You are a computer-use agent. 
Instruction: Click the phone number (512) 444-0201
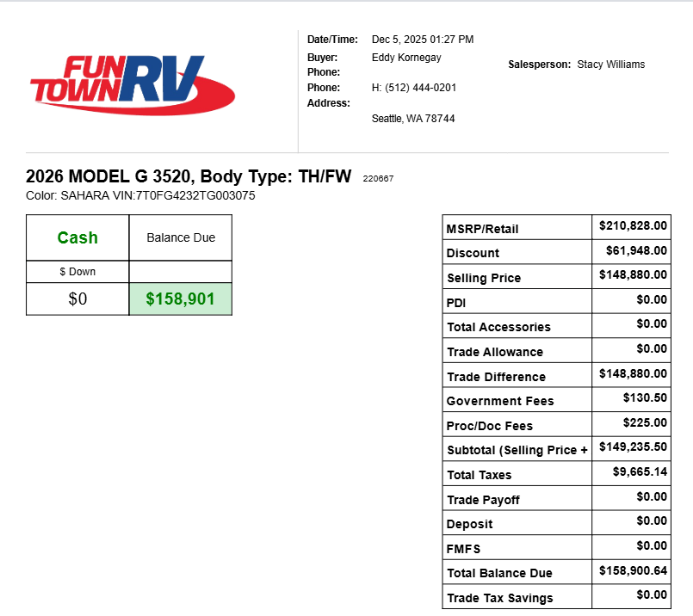(x=414, y=88)
